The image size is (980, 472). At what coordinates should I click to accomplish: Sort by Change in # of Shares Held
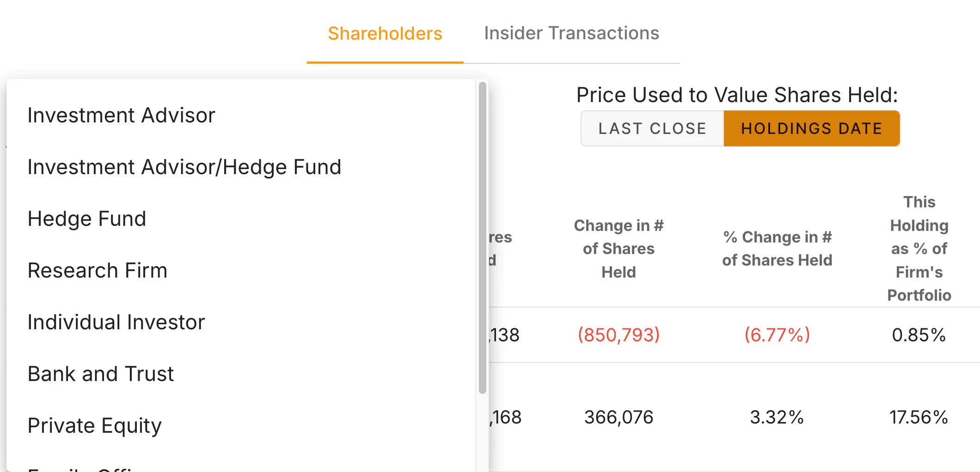pyautogui.click(x=619, y=248)
